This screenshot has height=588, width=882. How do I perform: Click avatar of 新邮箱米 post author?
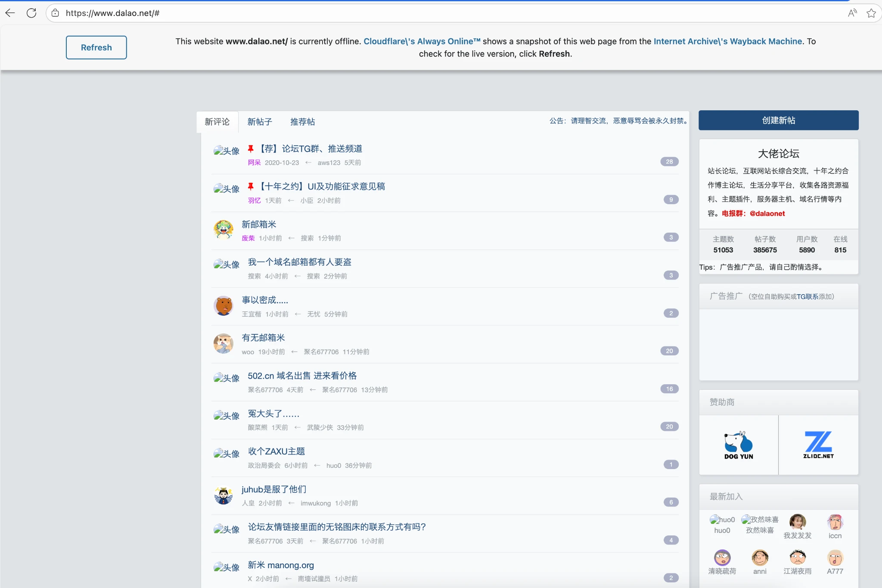pos(224,230)
